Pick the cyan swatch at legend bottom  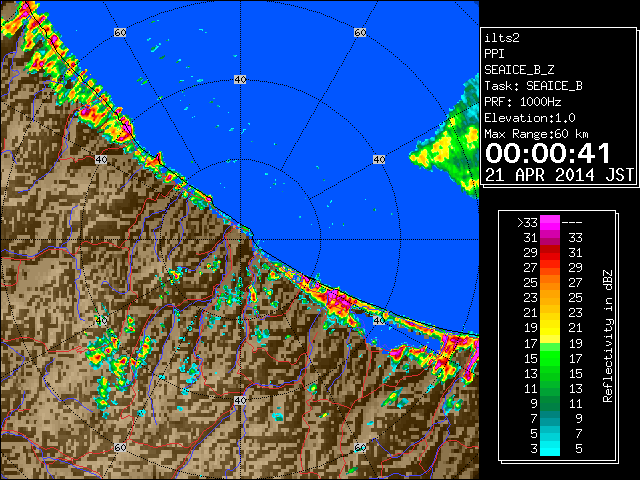click(550, 448)
